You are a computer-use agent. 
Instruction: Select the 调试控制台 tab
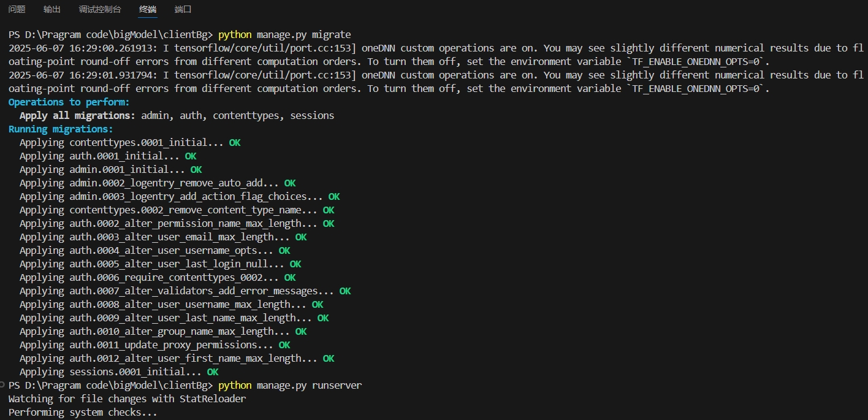[x=100, y=9]
